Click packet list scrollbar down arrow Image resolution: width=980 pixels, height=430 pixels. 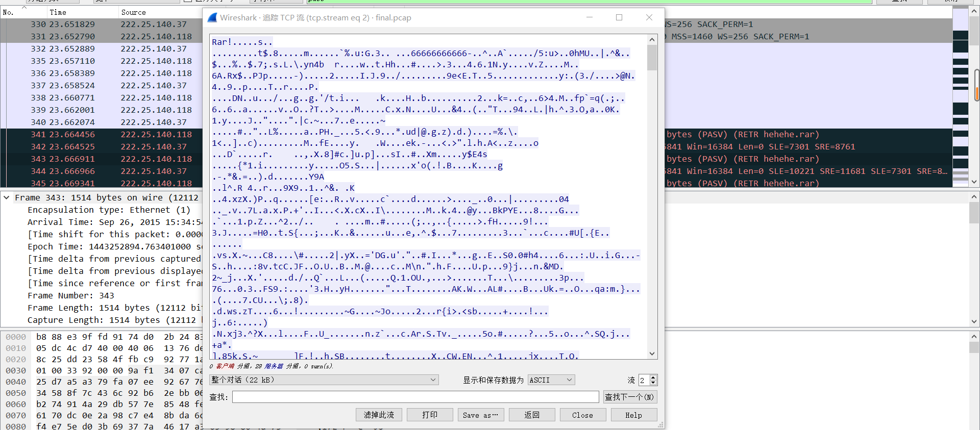[974, 182]
